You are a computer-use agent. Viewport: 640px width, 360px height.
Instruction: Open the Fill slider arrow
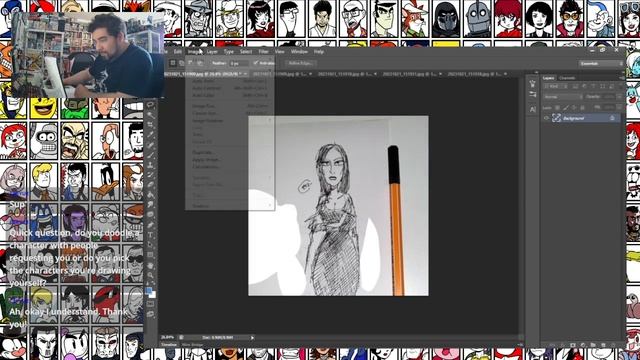click(619, 107)
